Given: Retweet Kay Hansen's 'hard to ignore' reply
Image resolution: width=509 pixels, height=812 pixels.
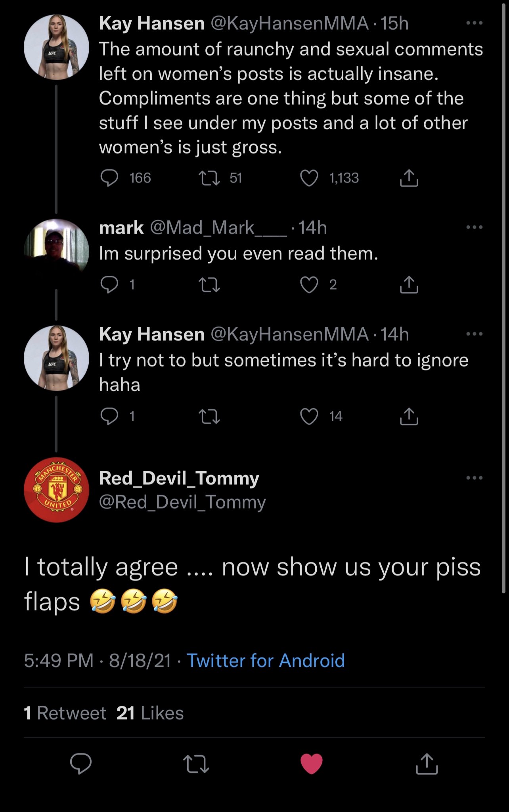Looking at the screenshot, I should pos(209,417).
